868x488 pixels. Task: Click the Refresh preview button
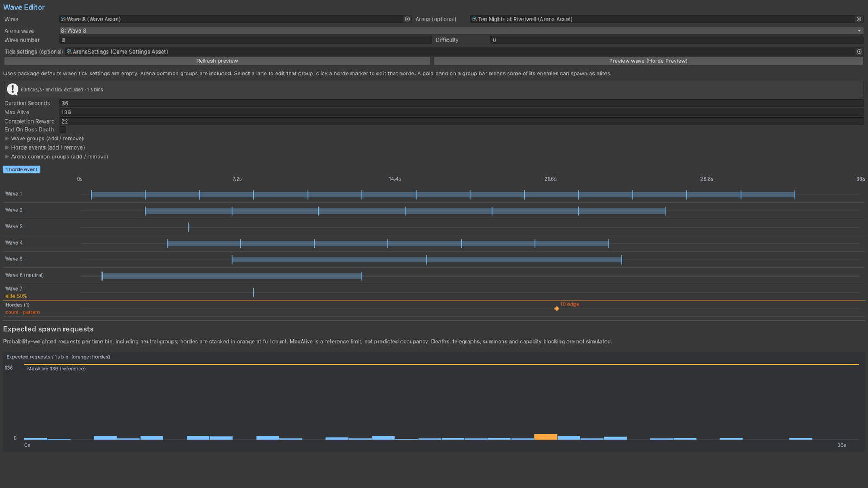(x=217, y=61)
